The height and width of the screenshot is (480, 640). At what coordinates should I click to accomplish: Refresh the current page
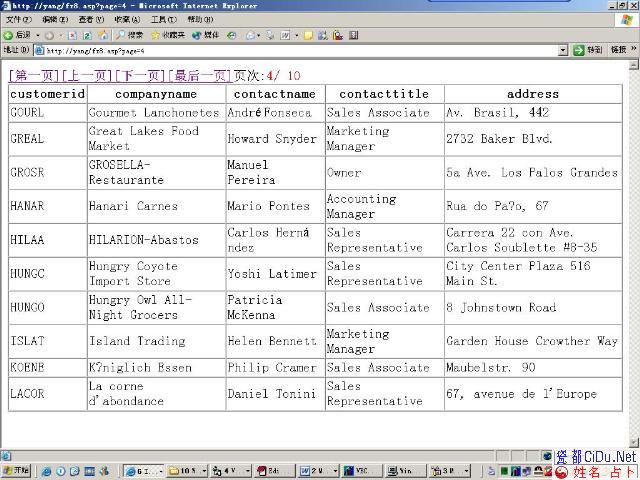87,35
